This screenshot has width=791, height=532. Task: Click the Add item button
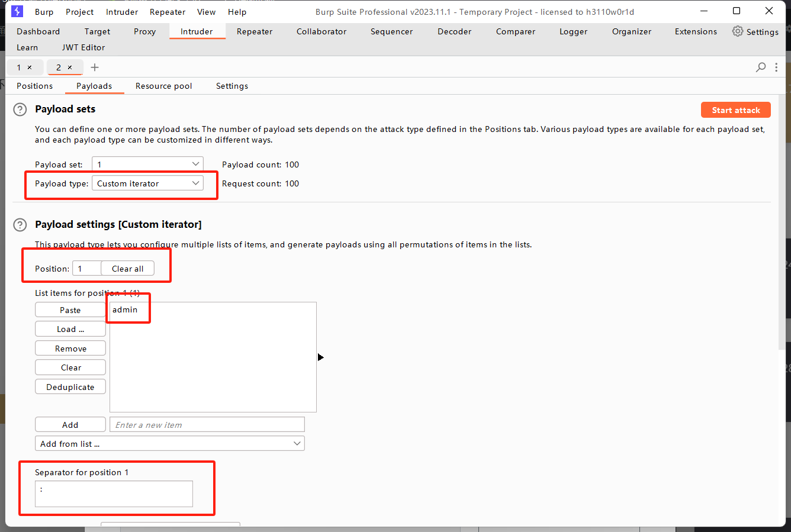tap(70, 424)
